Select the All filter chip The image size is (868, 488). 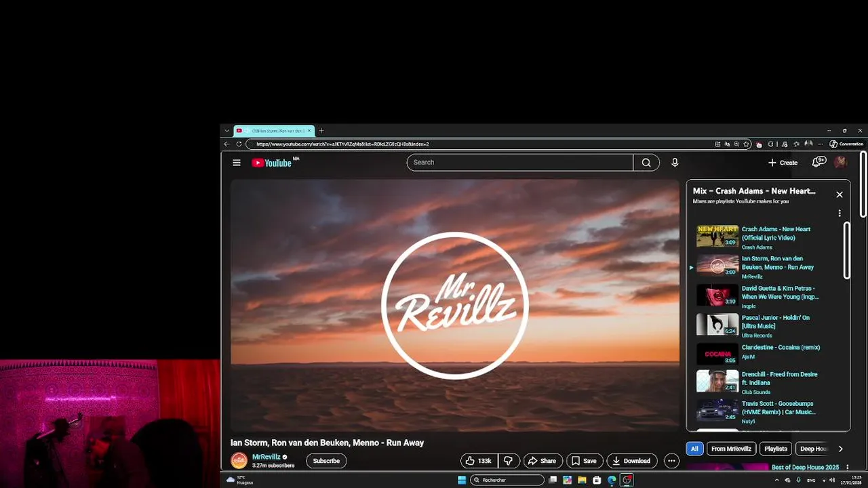tap(694, 449)
